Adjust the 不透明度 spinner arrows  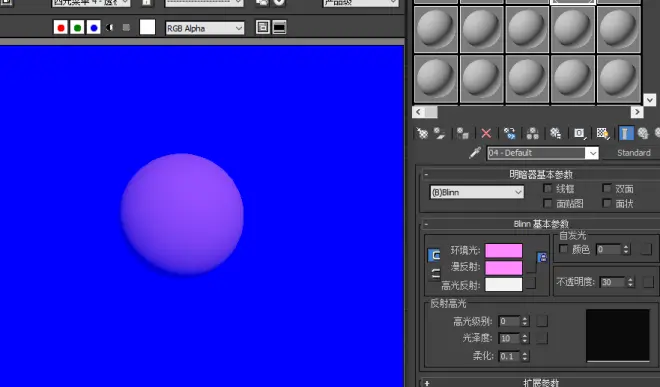(x=630, y=282)
